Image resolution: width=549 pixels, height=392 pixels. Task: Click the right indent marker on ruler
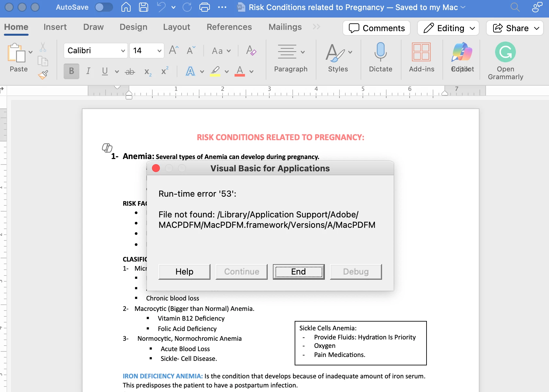coord(445,93)
